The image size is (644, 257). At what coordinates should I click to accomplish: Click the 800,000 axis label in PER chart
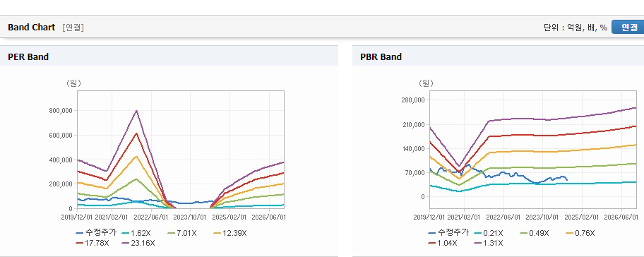[61, 110]
